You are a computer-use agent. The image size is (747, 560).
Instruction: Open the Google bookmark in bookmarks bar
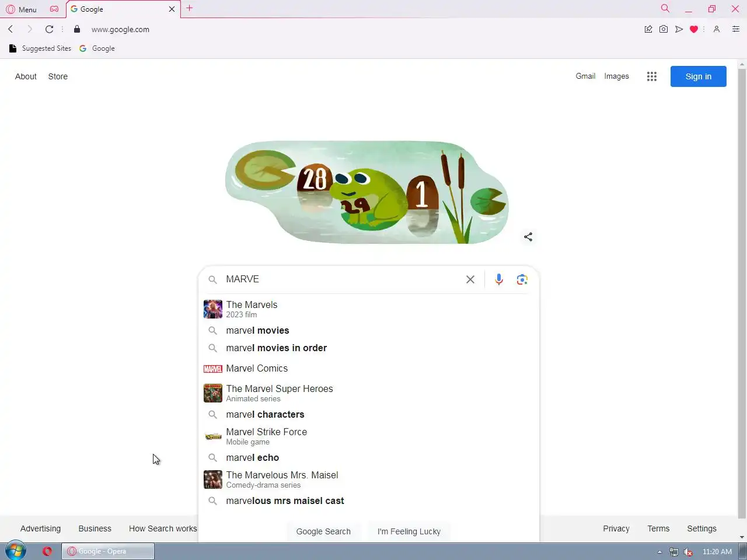pyautogui.click(x=97, y=48)
